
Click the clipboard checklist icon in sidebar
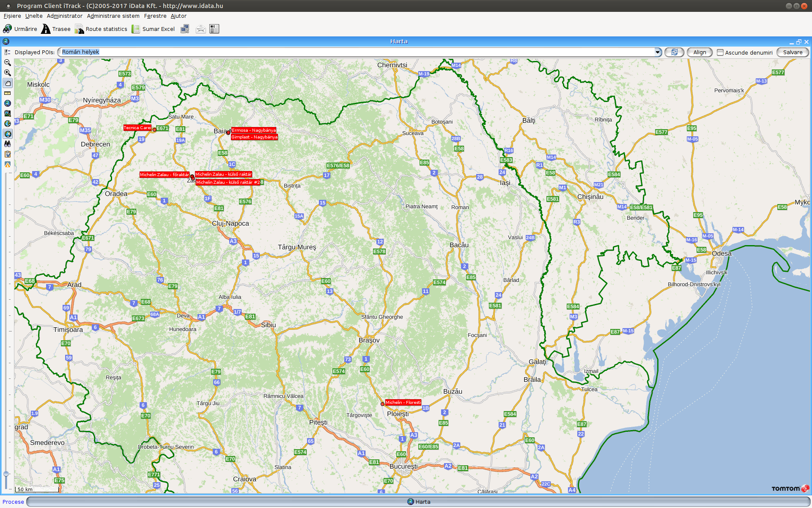point(7,154)
